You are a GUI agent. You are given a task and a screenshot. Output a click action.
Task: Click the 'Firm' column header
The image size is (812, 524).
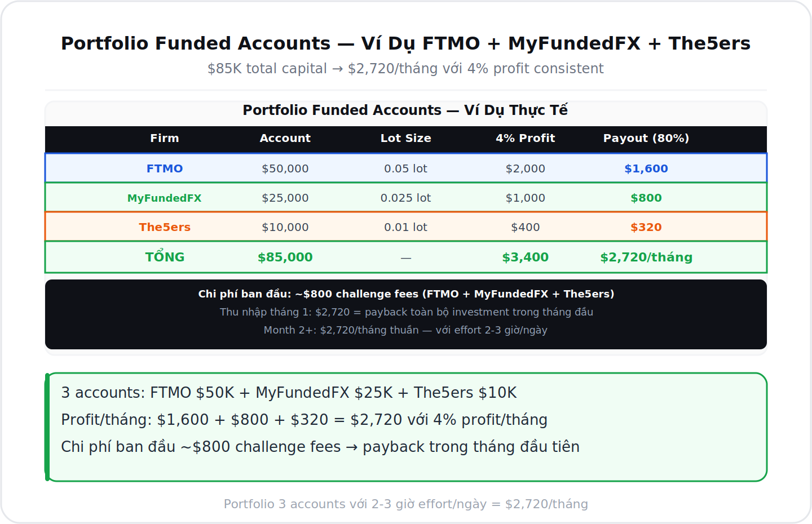tap(165, 138)
